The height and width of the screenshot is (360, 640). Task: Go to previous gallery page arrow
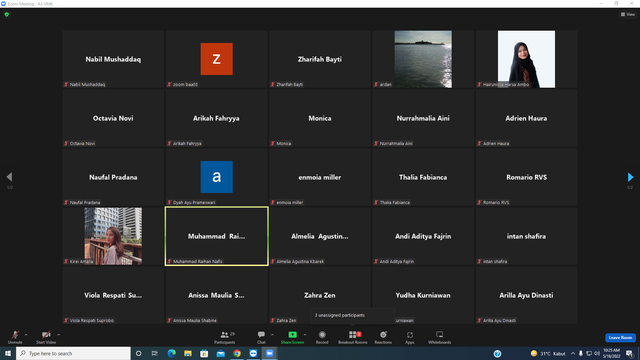(x=9, y=177)
